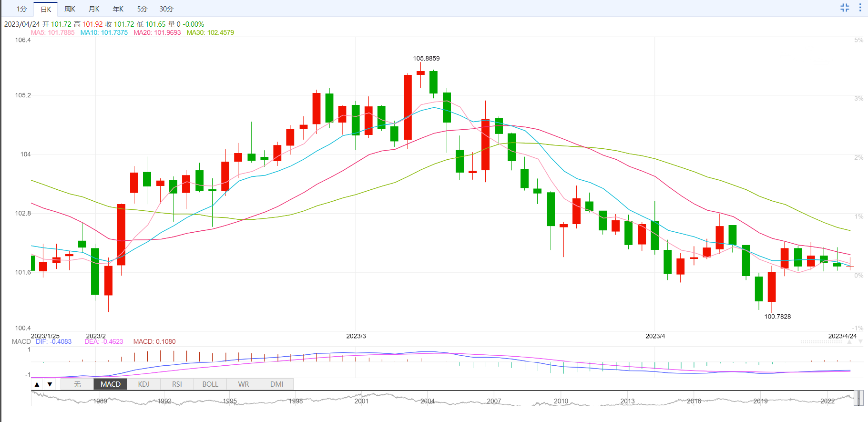
Task: Open the 月K monthly tab
Action: 94,9
